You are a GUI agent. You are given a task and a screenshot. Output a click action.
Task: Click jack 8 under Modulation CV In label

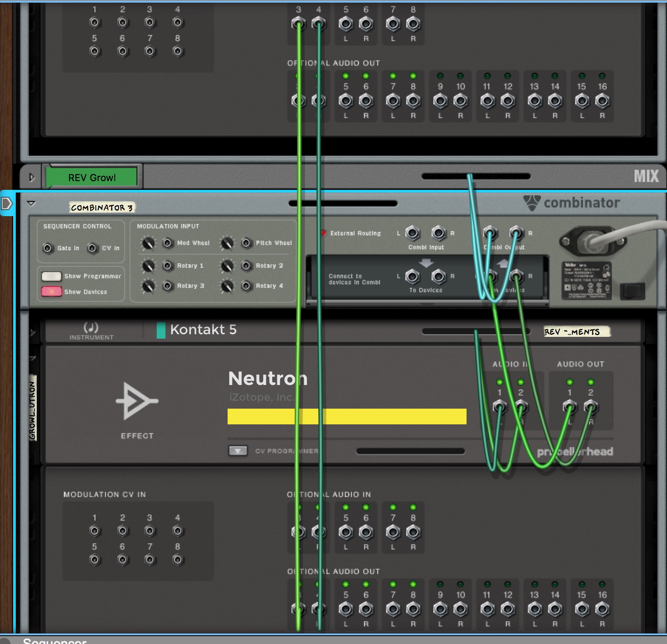point(177,560)
